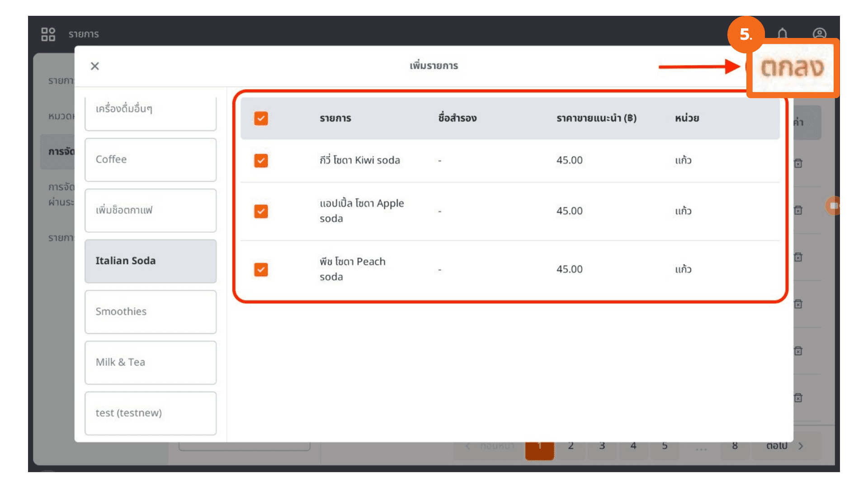Uncheck the Peach soda checkbox

pyautogui.click(x=261, y=269)
